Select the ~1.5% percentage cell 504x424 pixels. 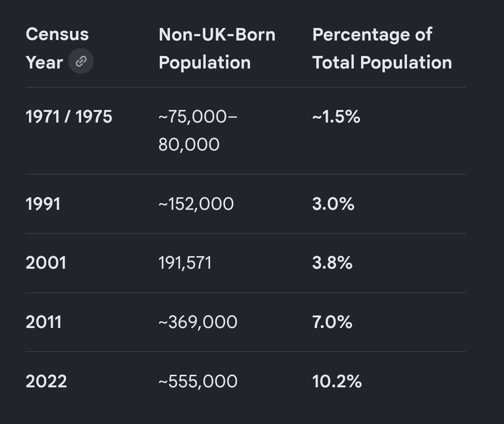(x=336, y=117)
